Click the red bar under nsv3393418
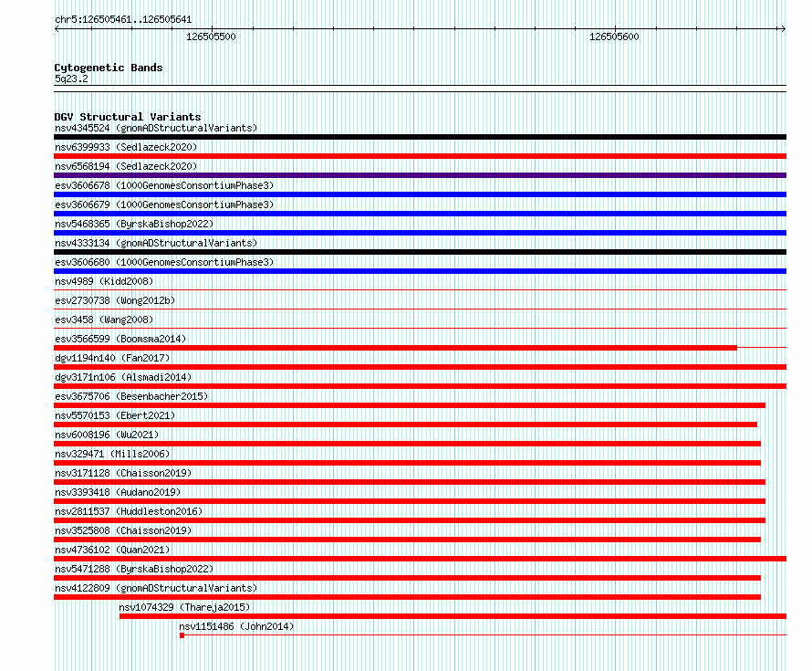 tap(410, 501)
